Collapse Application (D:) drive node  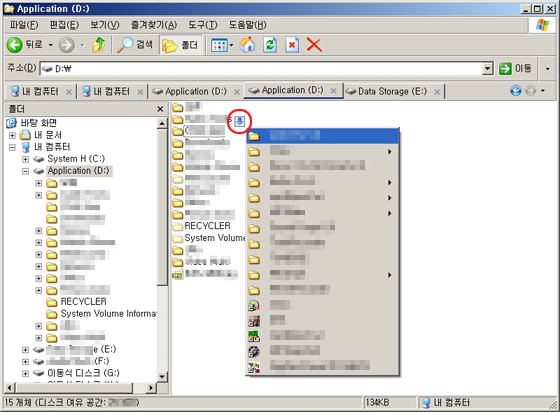(25, 171)
